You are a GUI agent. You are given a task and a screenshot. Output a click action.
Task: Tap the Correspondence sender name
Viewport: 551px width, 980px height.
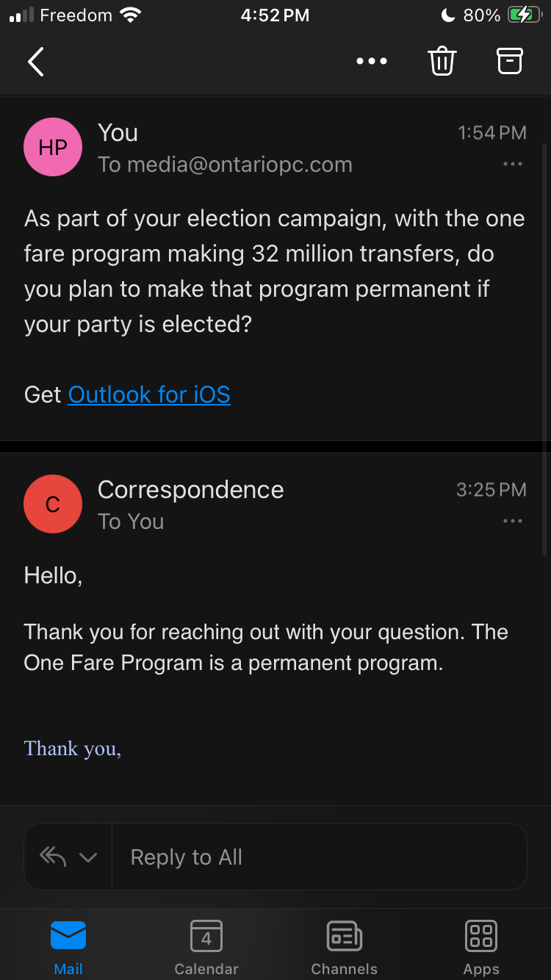pyautogui.click(x=190, y=490)
